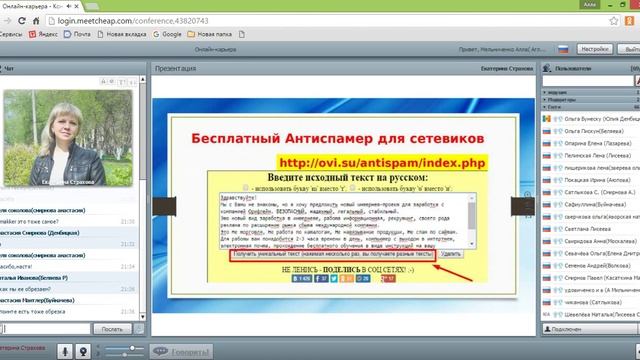Image resolution: width=640 pixels, height=360 pixels.
Task: Open the Новая папка bookmarks folder
Action: click(x=210, y=34)
